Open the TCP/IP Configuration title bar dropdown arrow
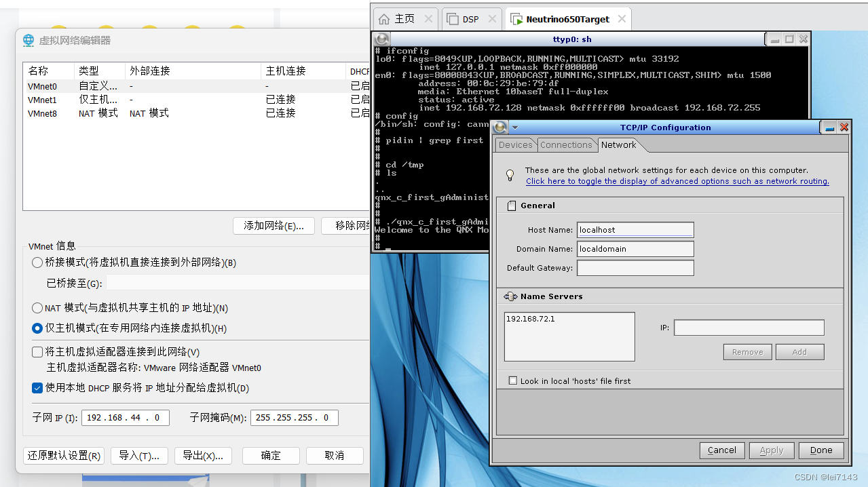This screenshot has height=487, width=868. coord(514,127)
